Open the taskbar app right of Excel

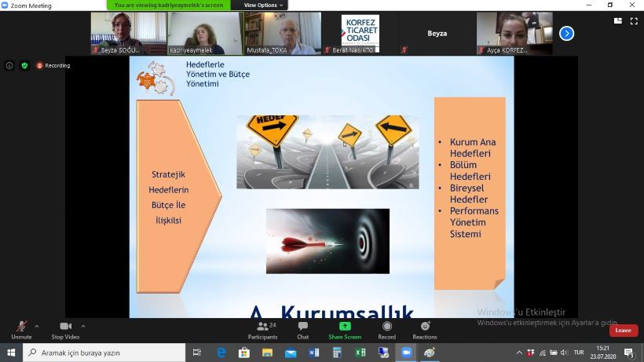click(x=383, y=353)
